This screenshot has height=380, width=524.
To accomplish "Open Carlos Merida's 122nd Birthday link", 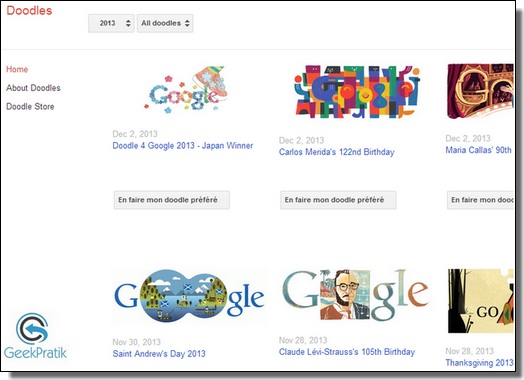I will pyautogui.click(x=337, y=152).
